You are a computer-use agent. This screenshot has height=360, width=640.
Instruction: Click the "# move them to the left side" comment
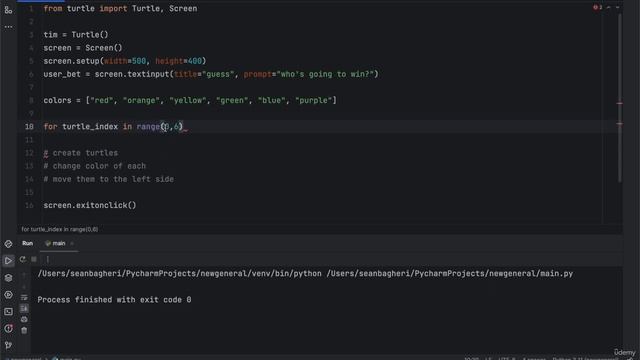point(109,179)
